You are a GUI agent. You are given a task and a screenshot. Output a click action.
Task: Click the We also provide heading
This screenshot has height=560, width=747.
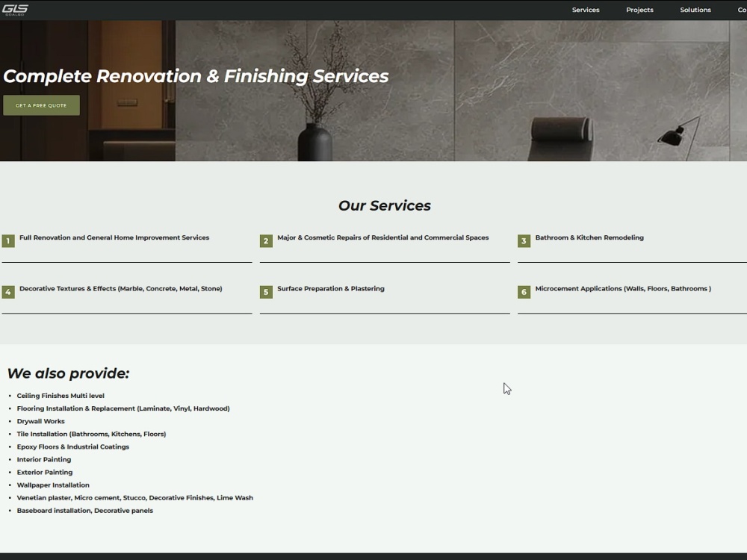click(x=68, y=373)
